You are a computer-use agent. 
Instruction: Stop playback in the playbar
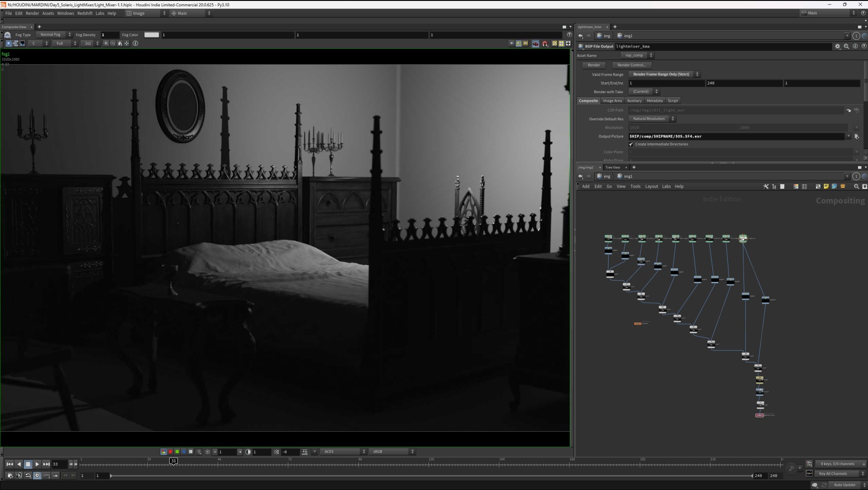(x=28, y=464)
